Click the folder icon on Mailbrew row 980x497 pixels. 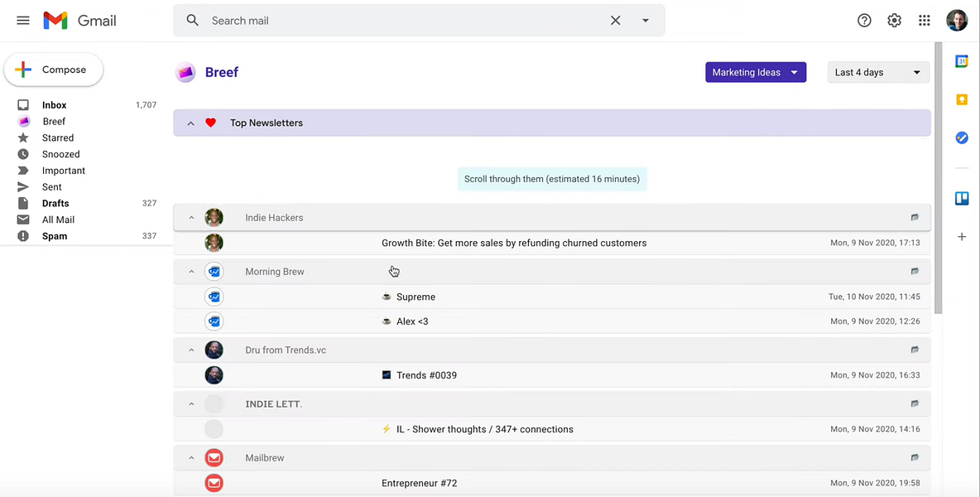[x=915, y=457]
